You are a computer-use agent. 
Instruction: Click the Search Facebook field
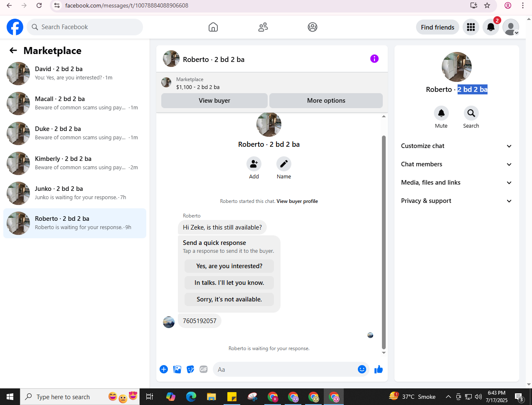tap(85, 27)
